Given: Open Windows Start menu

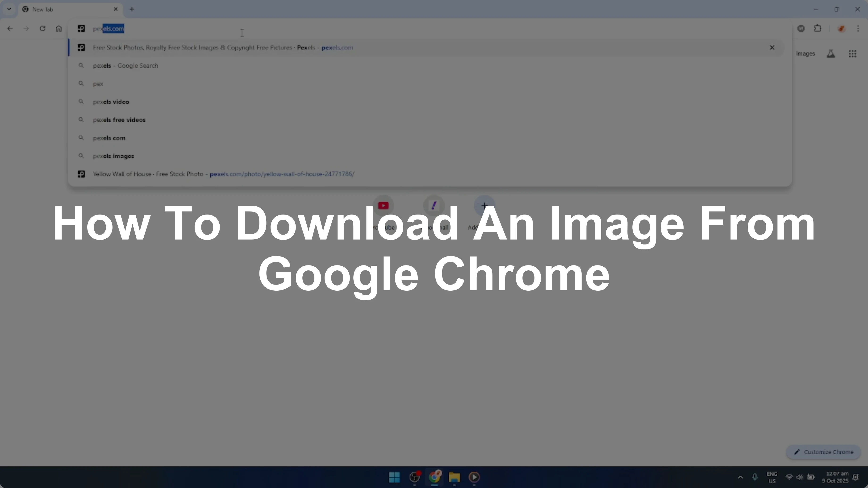Looking at the screenshot, I should [394, 477].
